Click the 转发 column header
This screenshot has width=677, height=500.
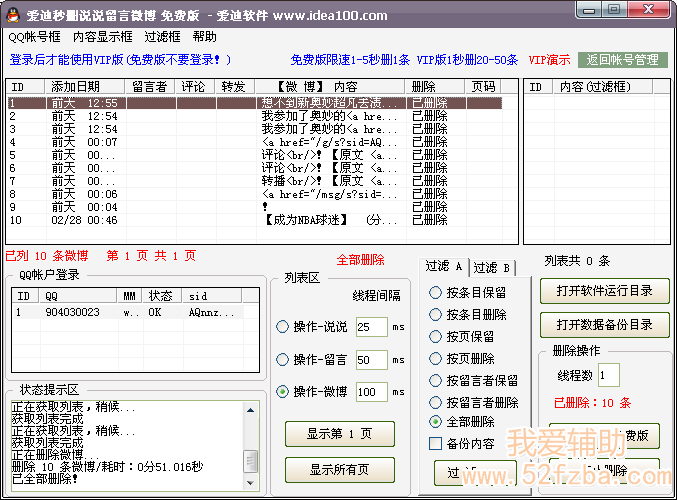coord(236,87)
